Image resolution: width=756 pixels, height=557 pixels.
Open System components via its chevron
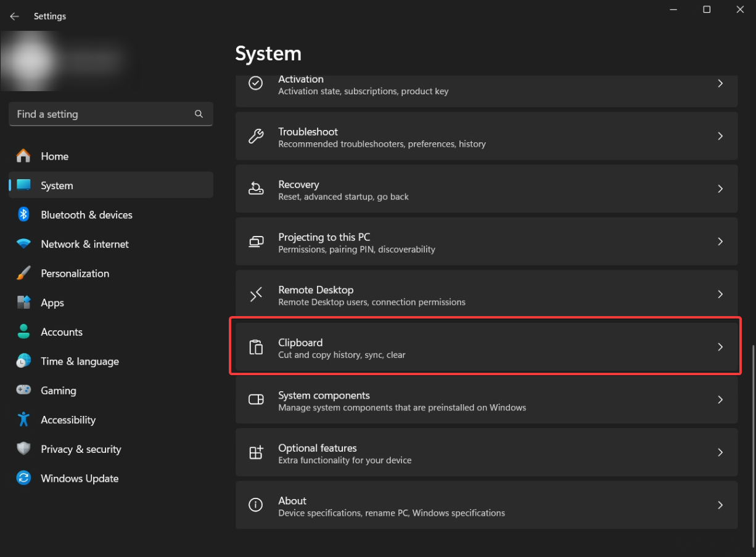pyautogui.click(x=720, y=400)
